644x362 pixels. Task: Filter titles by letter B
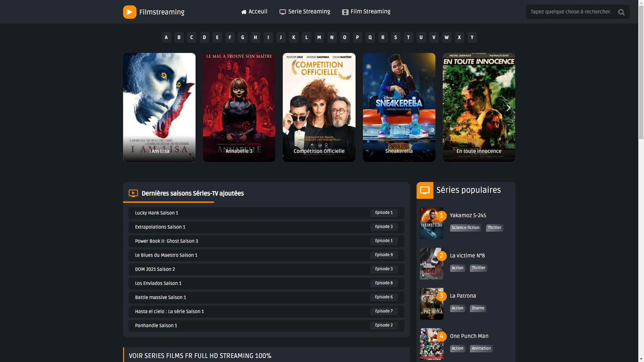coord(179,38)
